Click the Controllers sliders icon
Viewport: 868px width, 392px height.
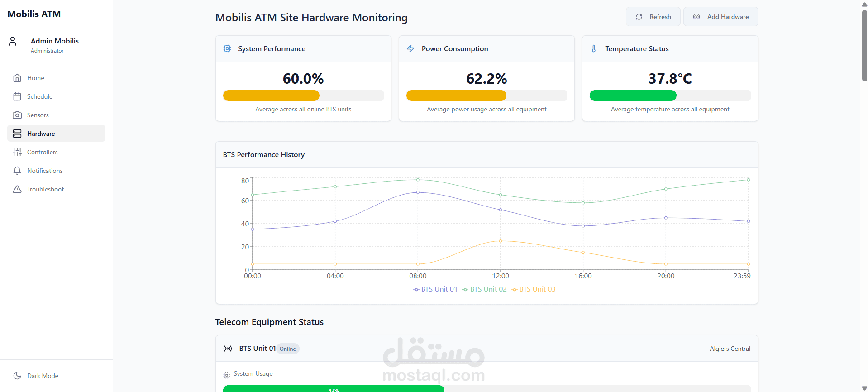[x=17, y=152]
